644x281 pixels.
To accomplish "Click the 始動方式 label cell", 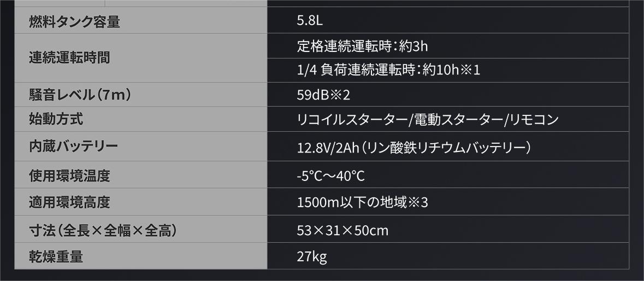I will 56,119.
